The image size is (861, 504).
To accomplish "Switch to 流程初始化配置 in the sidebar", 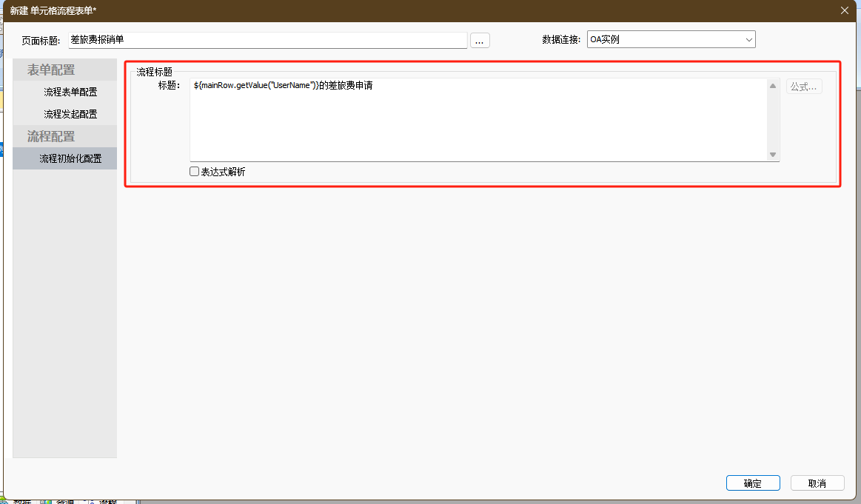I will tap(70, 158).
